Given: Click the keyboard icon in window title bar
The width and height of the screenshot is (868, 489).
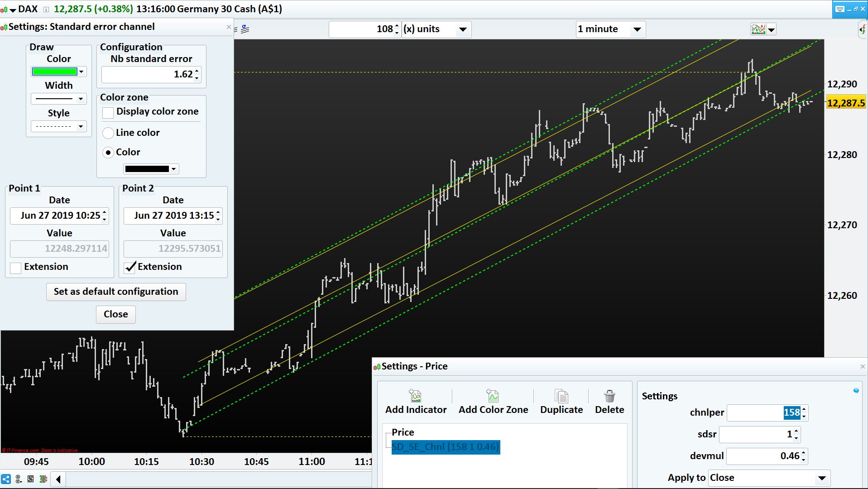Looking at the screenshot, I should (x=840, y=9).
